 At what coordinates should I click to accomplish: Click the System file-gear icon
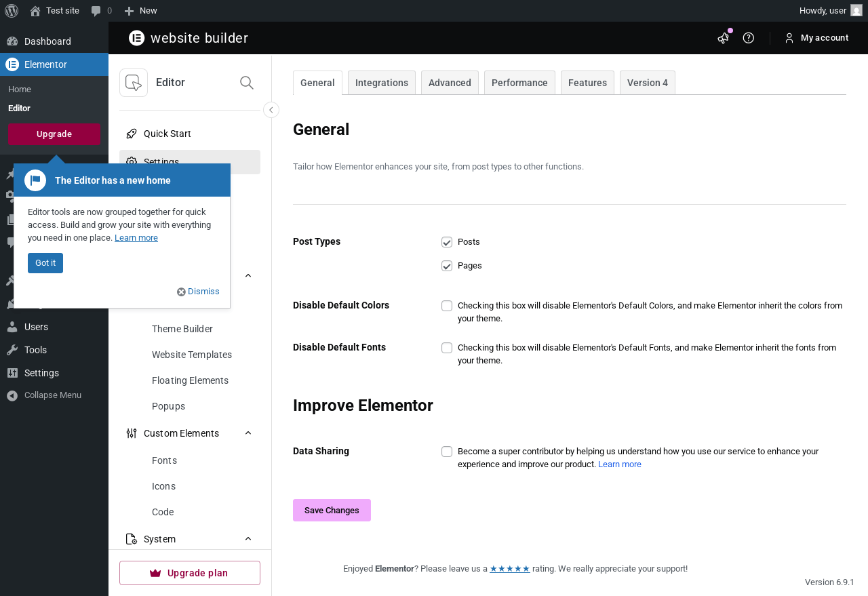(x=132, y=539)
